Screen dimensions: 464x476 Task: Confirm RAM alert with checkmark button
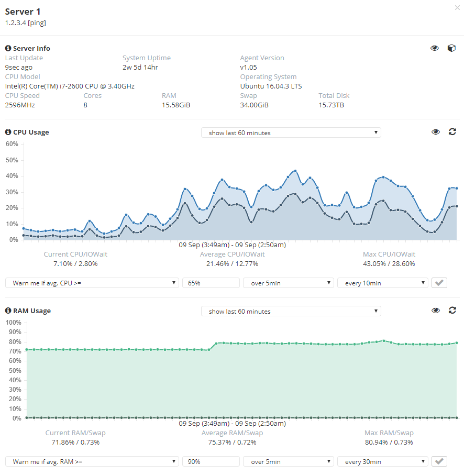[x=439, y=461]
